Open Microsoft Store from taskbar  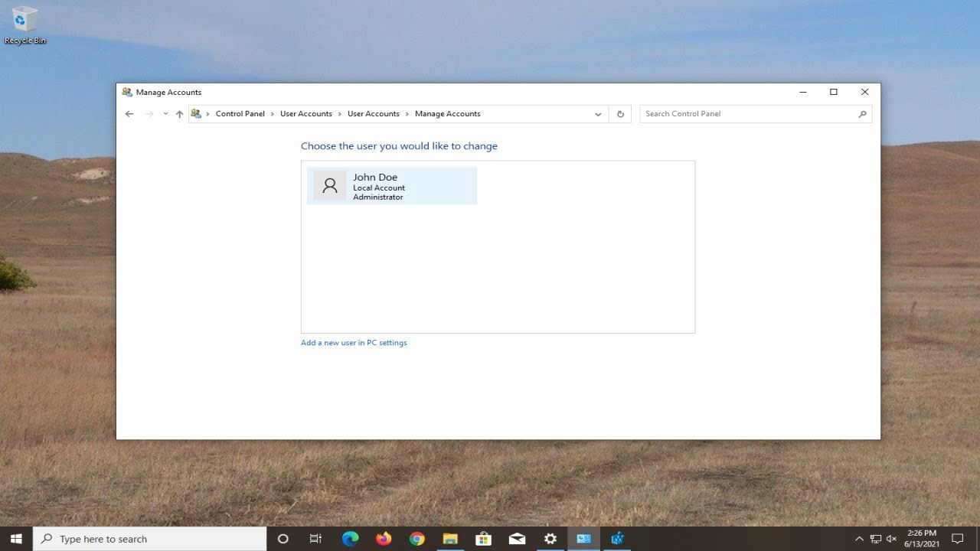483,539
